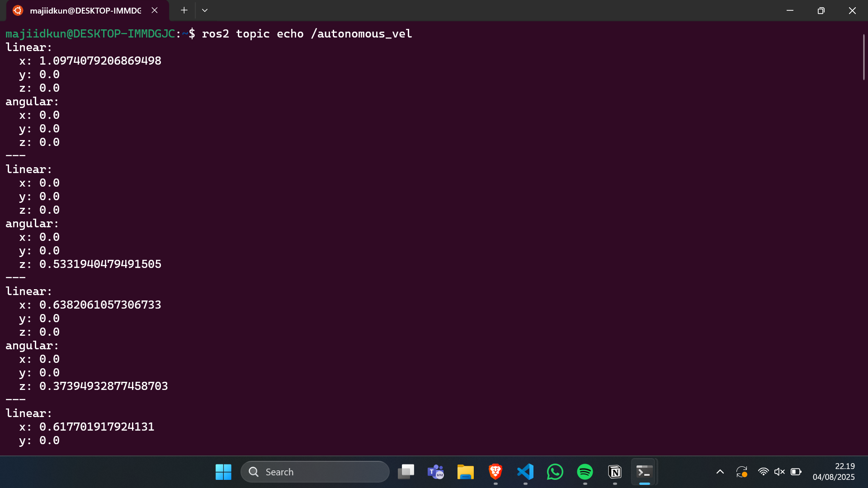868x488 pixels.
Task: Click the value 0.37394932877458703
Action: click(x=104, y=386)
